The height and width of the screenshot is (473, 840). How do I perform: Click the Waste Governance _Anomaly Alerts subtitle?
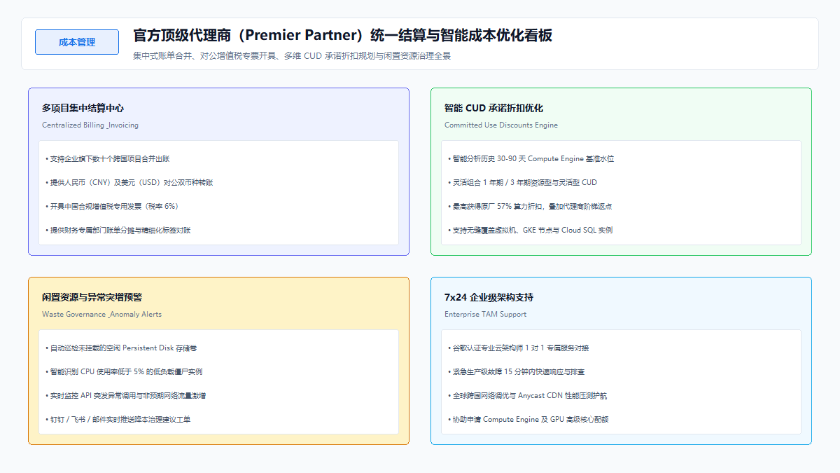pos(102,314)
